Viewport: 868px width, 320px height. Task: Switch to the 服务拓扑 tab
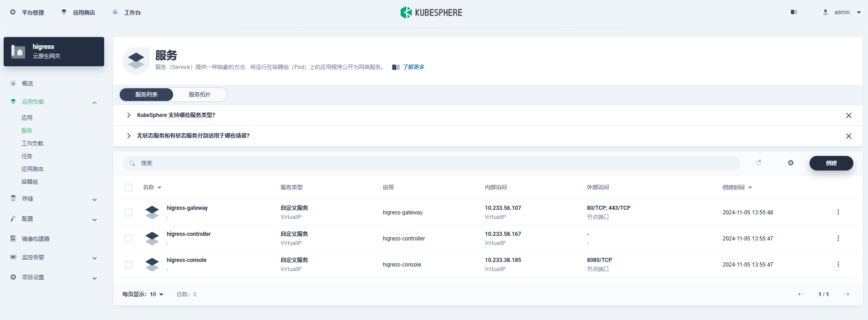(x=200, y=95)
